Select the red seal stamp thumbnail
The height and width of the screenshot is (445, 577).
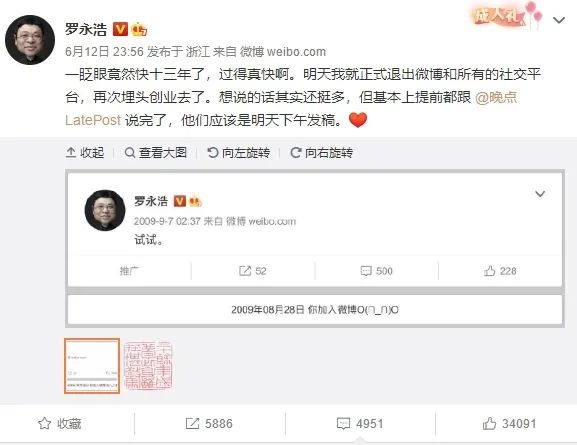coord(148,365)
